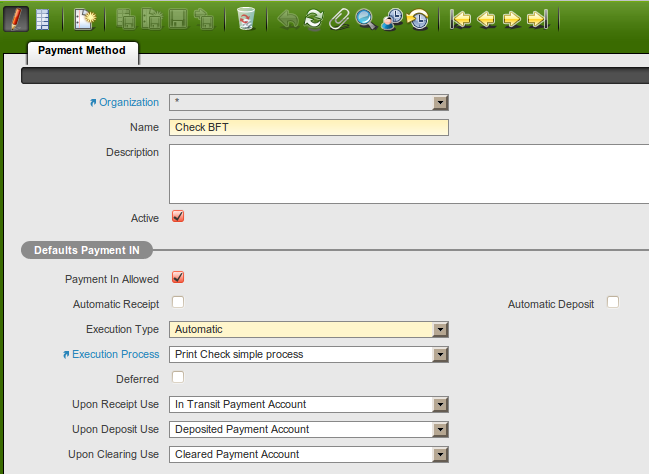
Task: Open audit trail user clock icon
Action: click(x=392, y=19)
